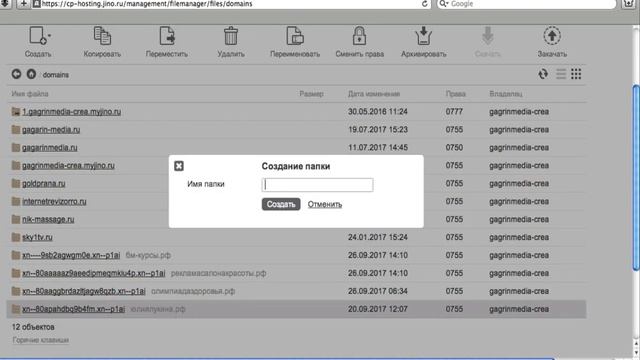The width and height of the screenshot is (640, 360).
Task: Click the Архивировать archive icon
Action: (423, 36)
